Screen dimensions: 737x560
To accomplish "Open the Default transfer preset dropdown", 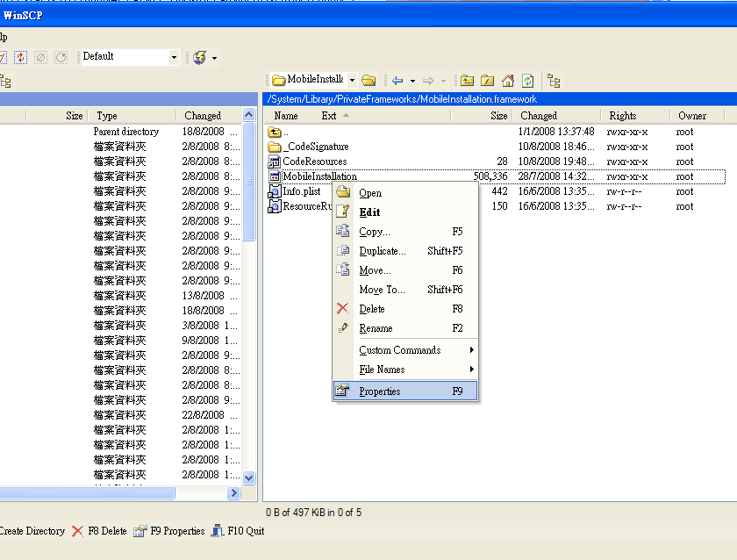I will tap(174, 57).
